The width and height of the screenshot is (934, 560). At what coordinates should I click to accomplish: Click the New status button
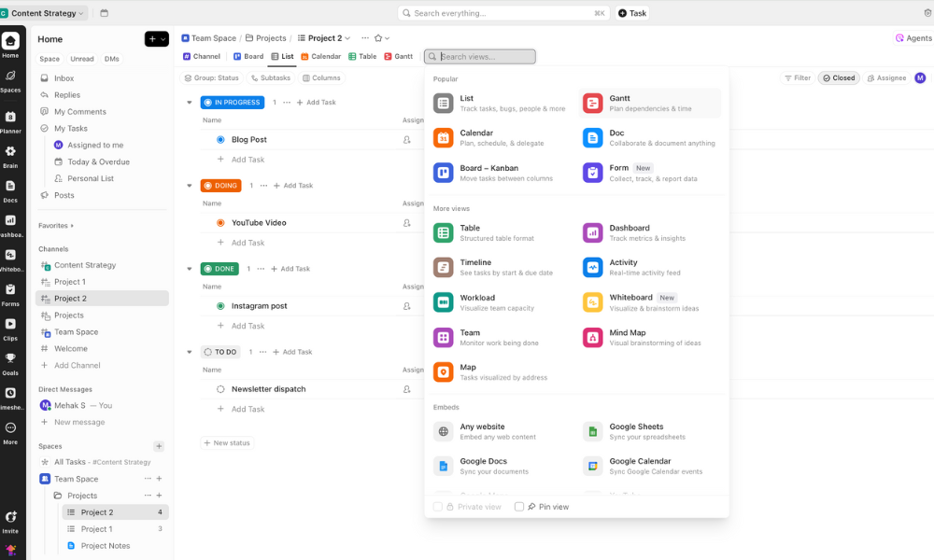tap(226, 443)
